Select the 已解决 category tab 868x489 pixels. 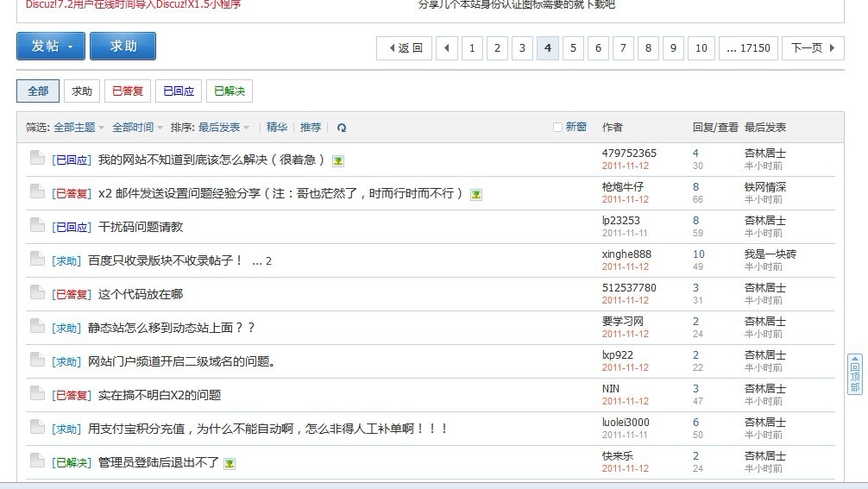[x=230, y=91]
